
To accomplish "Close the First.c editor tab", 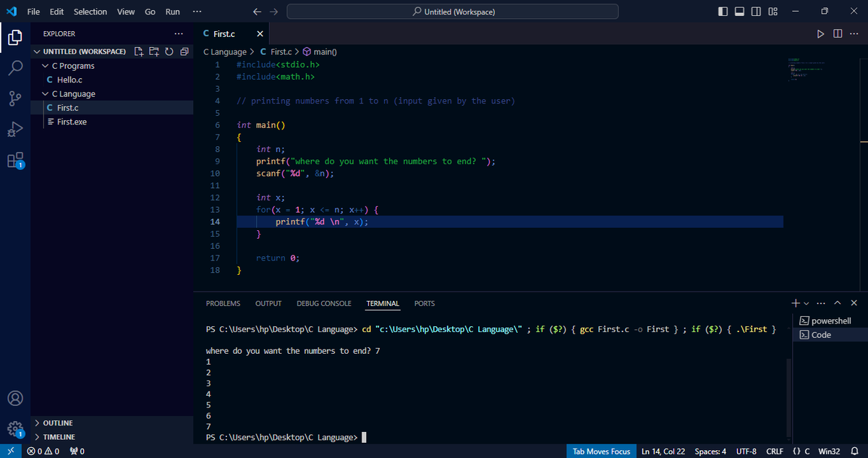I will tap(260, 34).
